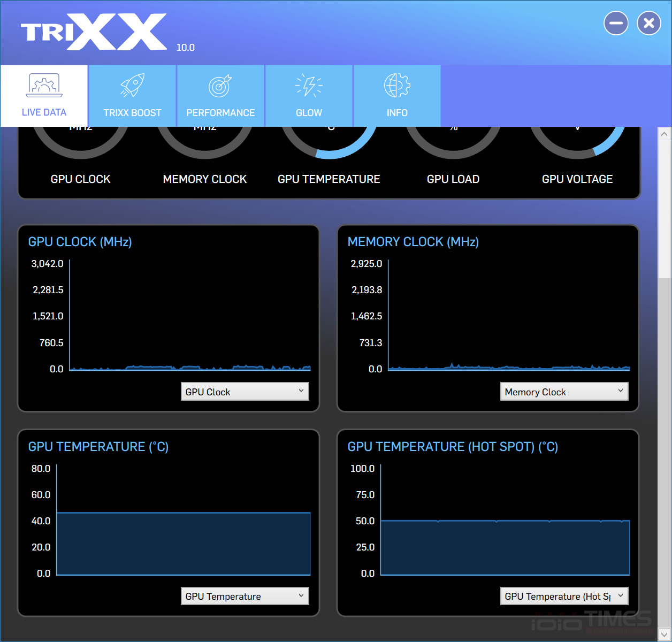This screenshot has height=642, width=672.
Task: Click the scrollbar up arrow
Action: [x=665, y=134]
